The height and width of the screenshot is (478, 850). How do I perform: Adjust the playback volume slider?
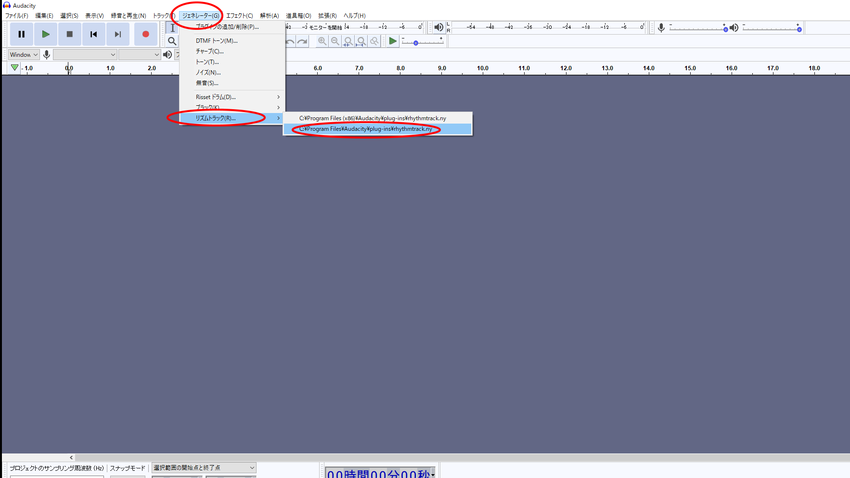click(771, 28)
